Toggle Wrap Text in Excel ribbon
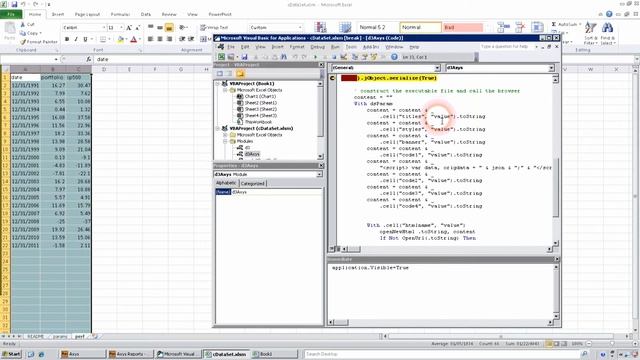Image resolution: width=640 pixels, height=360 pixels. point(214,27)
